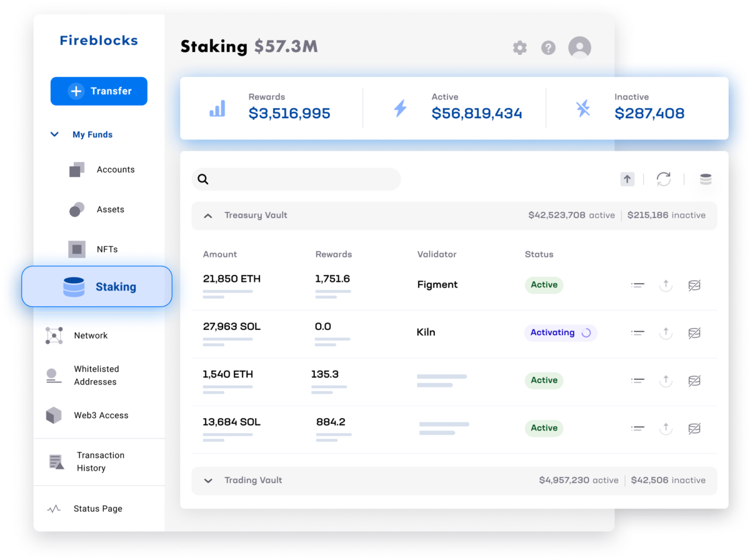Click the Rewards bar chart icon
This screenshot has width=750, height=560.
(217, 108)
